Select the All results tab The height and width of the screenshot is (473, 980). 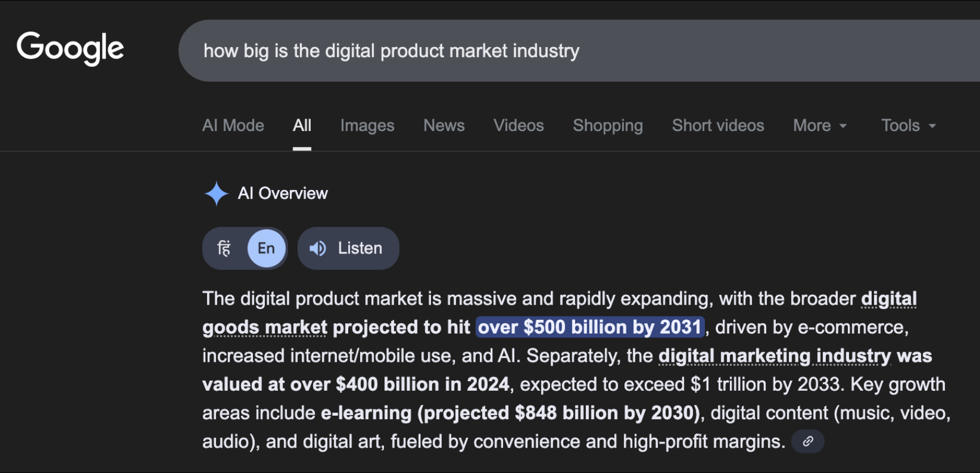click(302, 125)
